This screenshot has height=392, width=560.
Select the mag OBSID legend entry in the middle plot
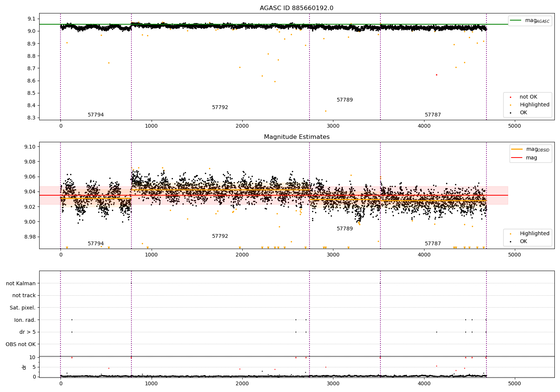530,149
